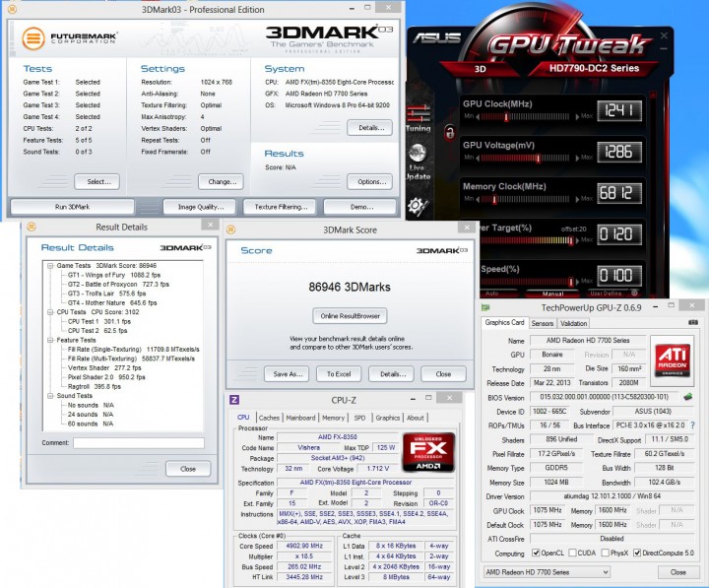
Task: Click Result Details window title icon
Action: (32, 227)
